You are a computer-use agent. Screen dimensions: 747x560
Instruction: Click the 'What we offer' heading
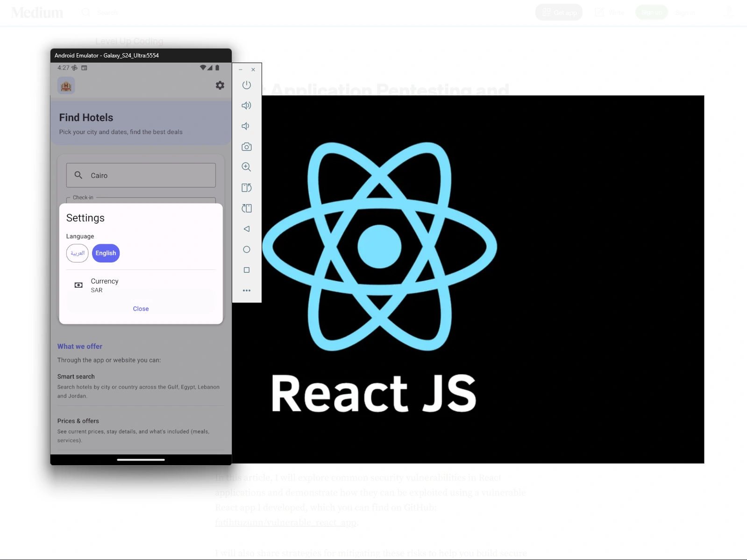click(x=80, y=347)
